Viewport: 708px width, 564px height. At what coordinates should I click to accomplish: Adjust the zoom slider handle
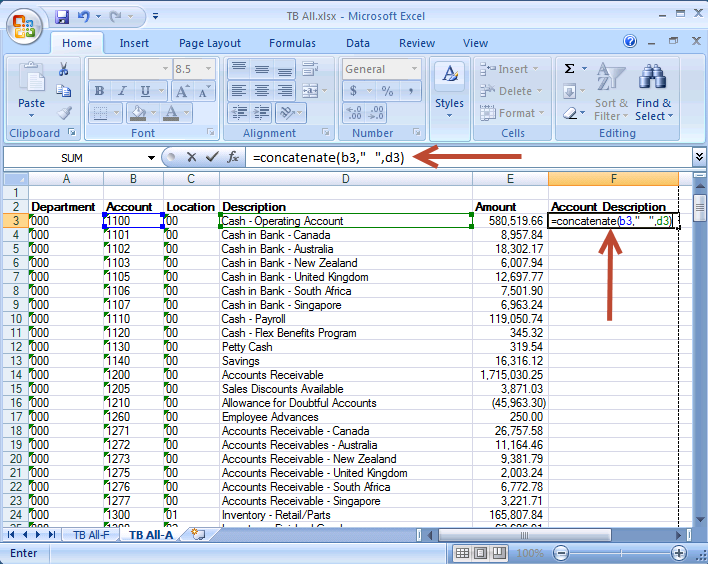[621, 553]
